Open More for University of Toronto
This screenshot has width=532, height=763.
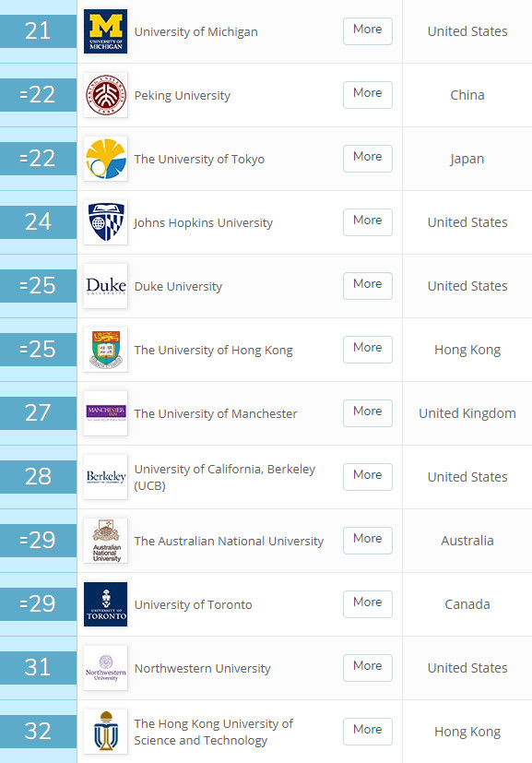pyautogui.click(x=368, y=604)
